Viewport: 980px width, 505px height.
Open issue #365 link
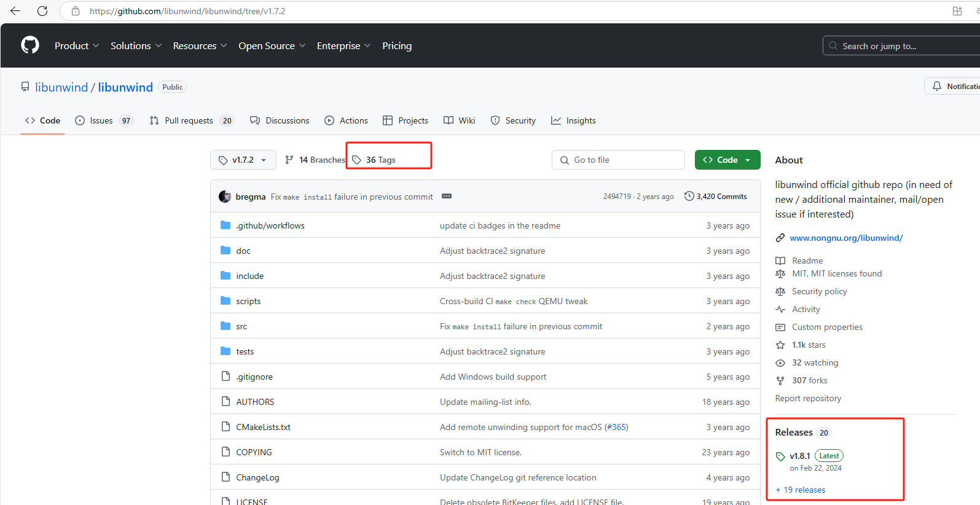click(616, 427)
